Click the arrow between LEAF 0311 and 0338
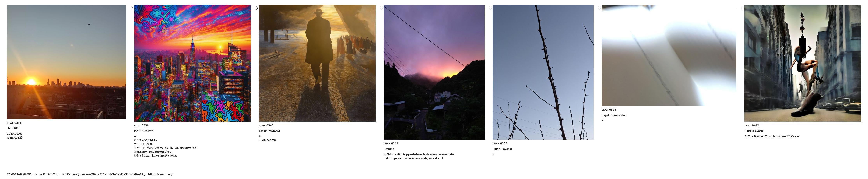 (x=130, y=8)
